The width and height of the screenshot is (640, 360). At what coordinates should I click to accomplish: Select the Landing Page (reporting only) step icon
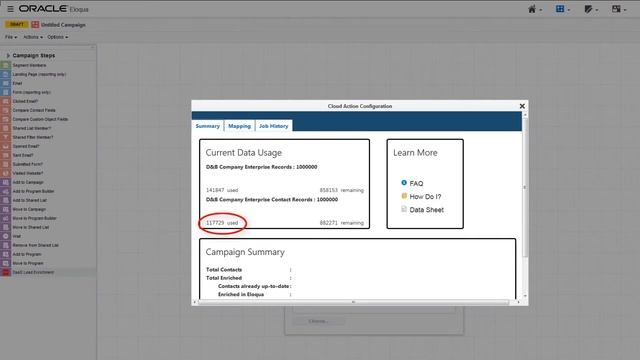(x=6, y=74)
